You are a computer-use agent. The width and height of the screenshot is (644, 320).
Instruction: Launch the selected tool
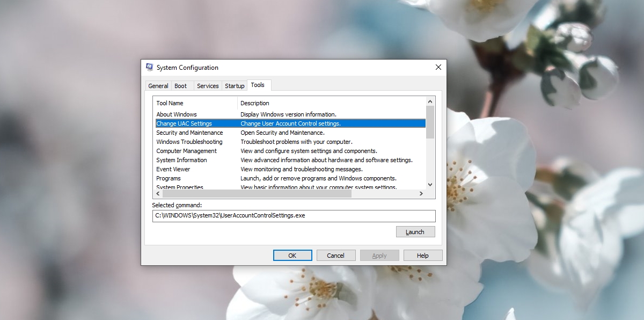tap(415, 232)
